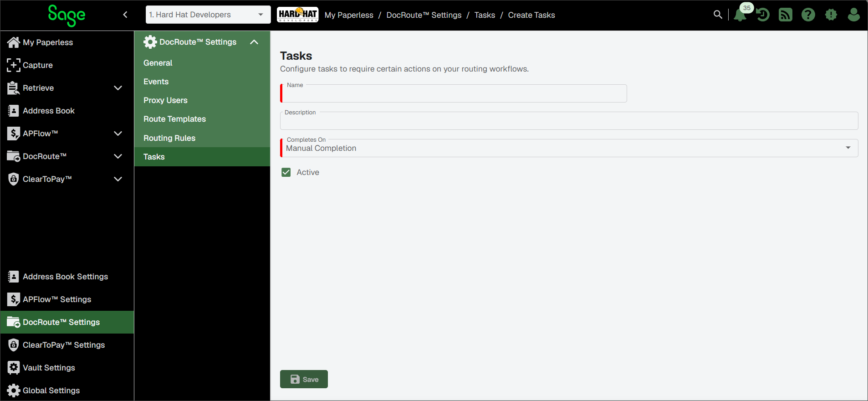Expand the DocRoute menu chevron
This screenshot has width=868, height=401.
tap(118, 156)
